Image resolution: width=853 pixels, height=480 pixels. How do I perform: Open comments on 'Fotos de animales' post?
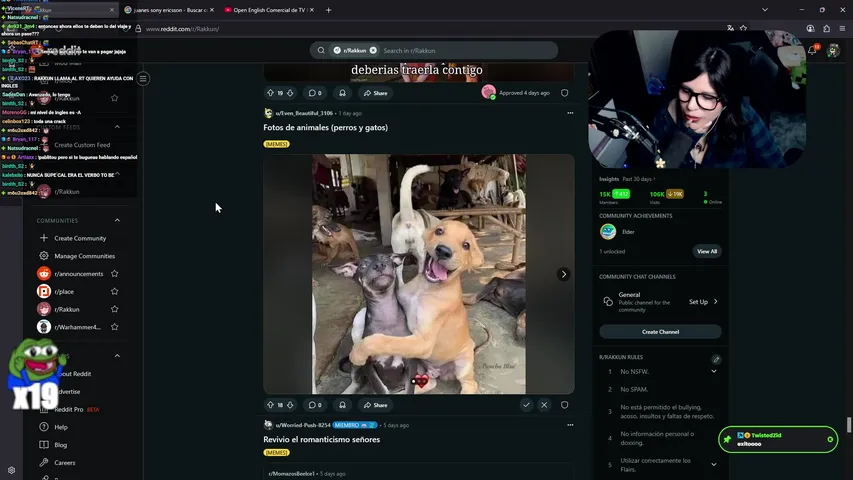click(315, 405)
